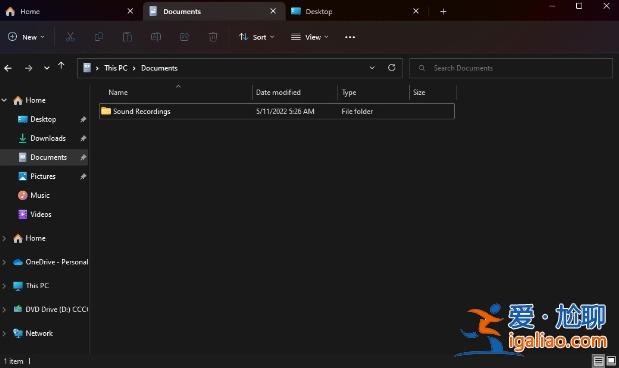Click the pin icon beside Downloads
619x368 pixels.
pyautogui.click(x=83, y=138)
